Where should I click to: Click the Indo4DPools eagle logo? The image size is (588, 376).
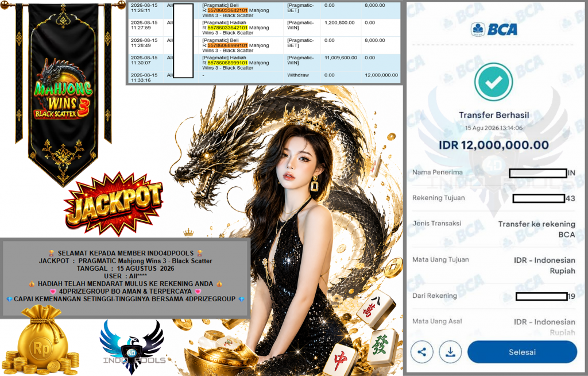pyautogui.click(x=132, y=347)
